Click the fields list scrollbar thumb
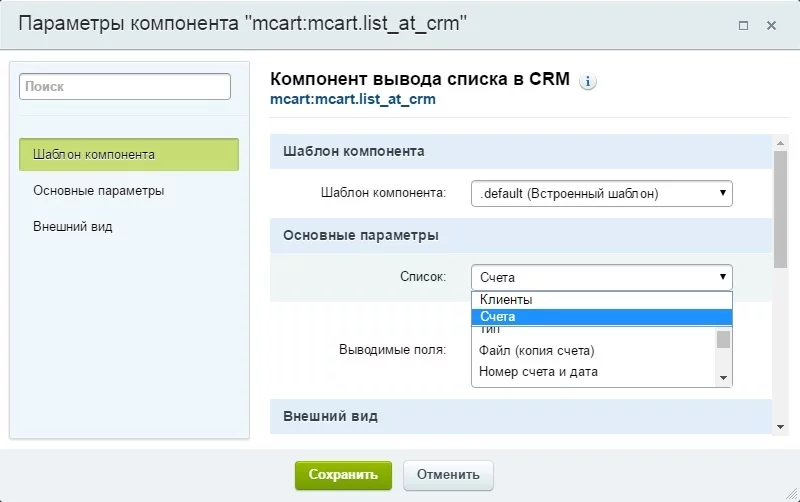This screenshot has height=502, width=800. click(x=723, y=339)
